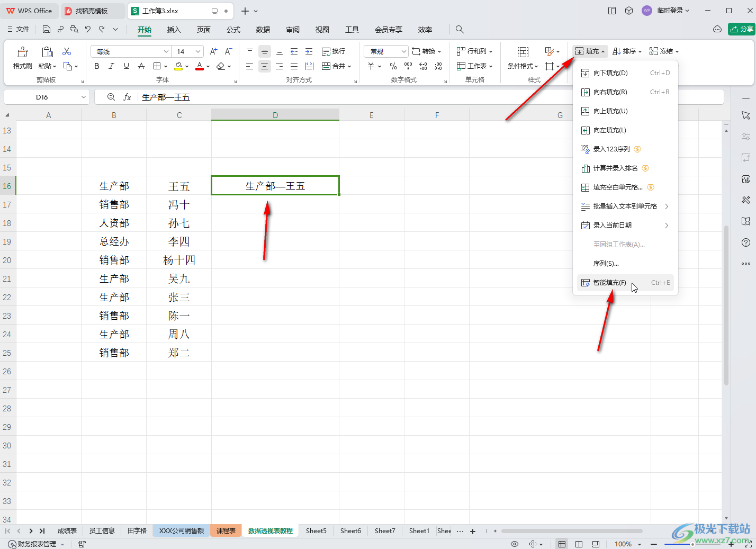Toggle Strikethrough formatting
756x549 pixels.
coord(141,66)
